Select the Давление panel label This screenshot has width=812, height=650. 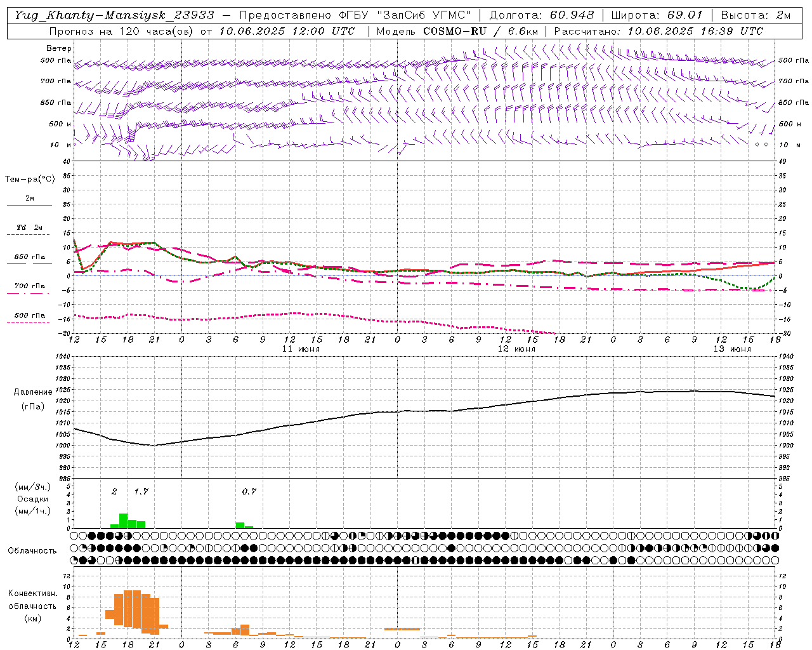[33, 392]
